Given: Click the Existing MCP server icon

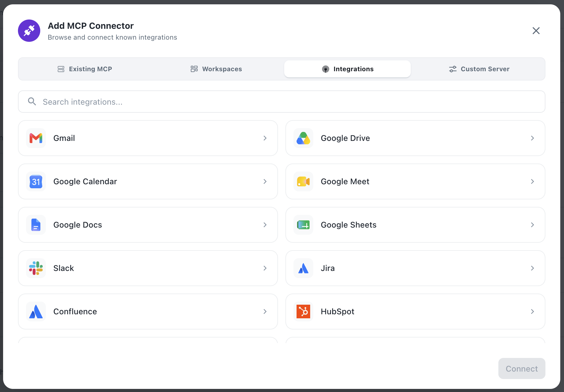Looking at the screenshot, I should click(61, 69).
